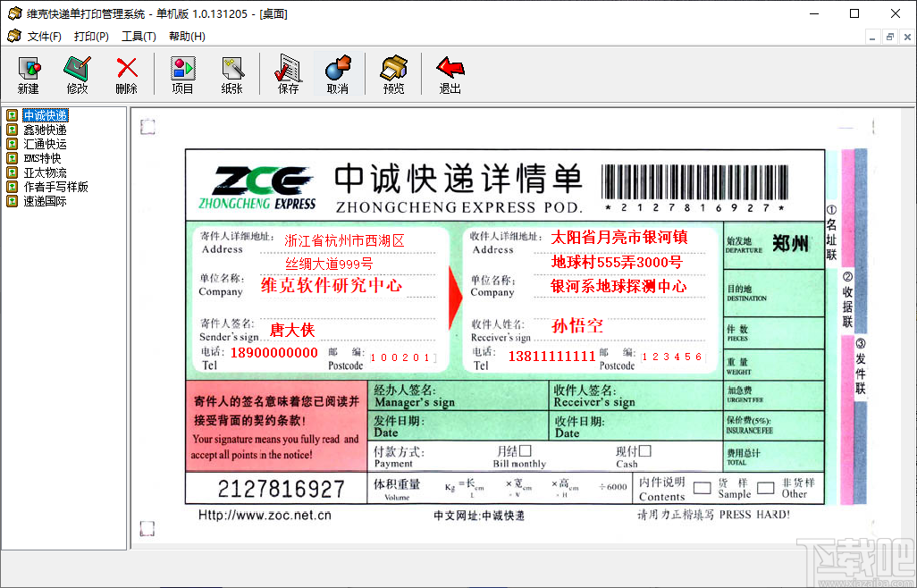Select 作者手写样版 in the sidebar list
This screenshot has width=917, height=588.
click(52, 186)
